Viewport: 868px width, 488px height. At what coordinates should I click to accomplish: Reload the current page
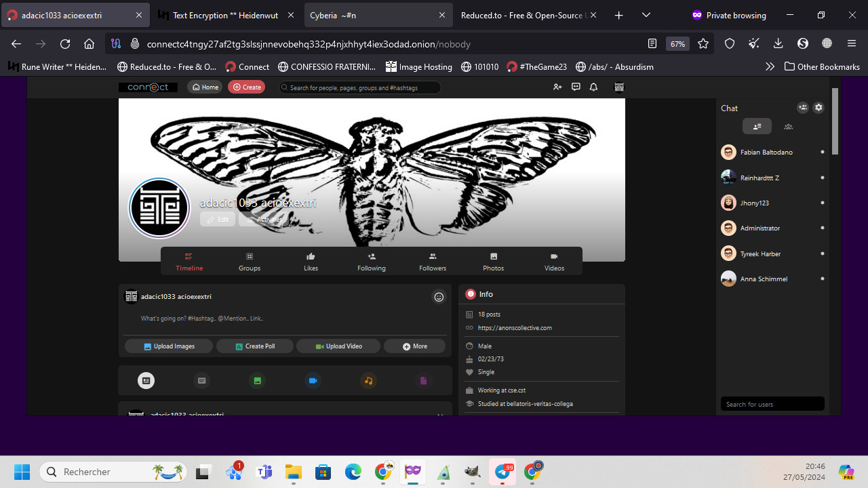pyautogui.click(x=65, y=43)
